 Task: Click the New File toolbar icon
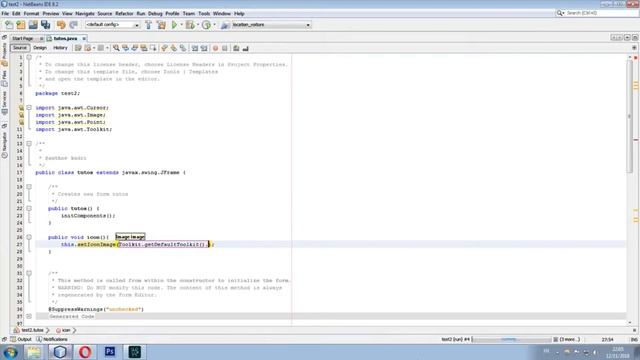point(9,25)
